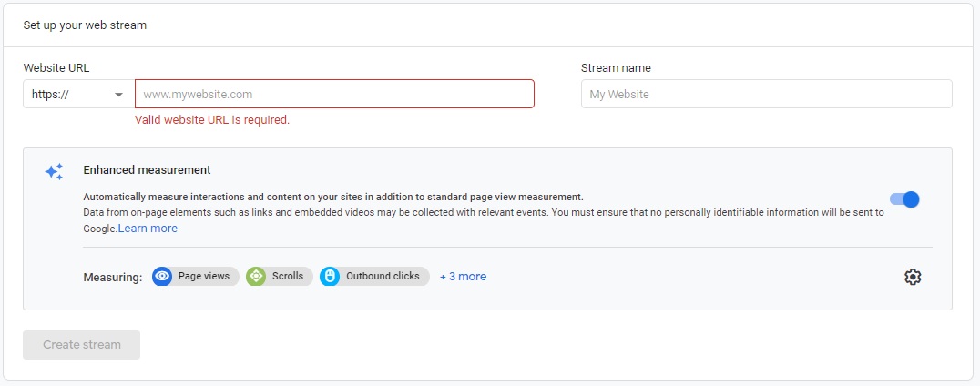Select the Outbound clicks chip label

click(383, 277)
